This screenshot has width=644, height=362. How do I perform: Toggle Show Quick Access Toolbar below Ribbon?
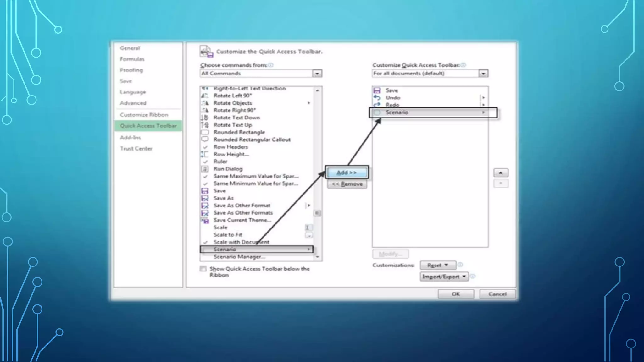[203, 269]
